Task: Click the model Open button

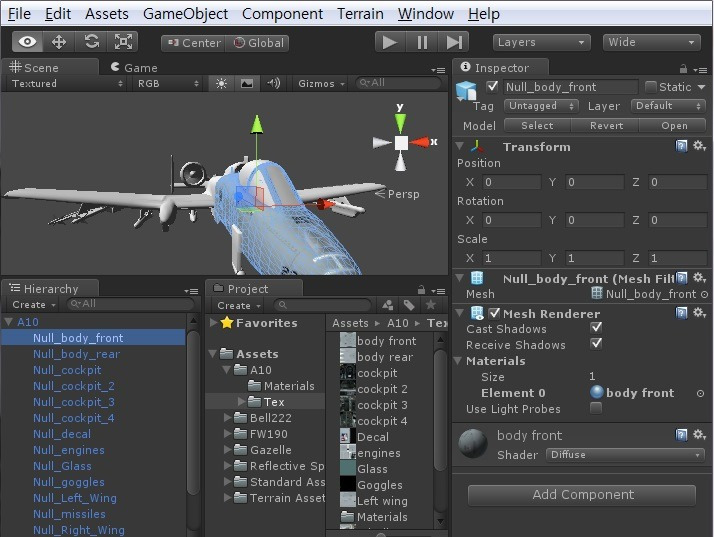Action: click(x=674, y=125)
